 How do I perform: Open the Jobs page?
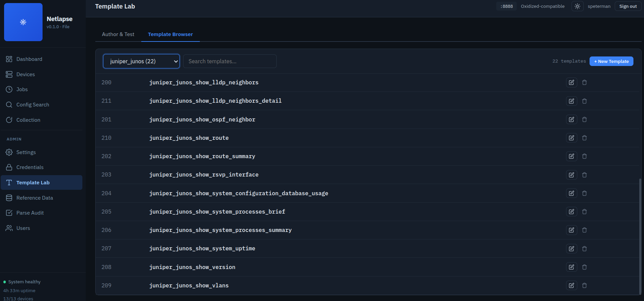[42, 89]
